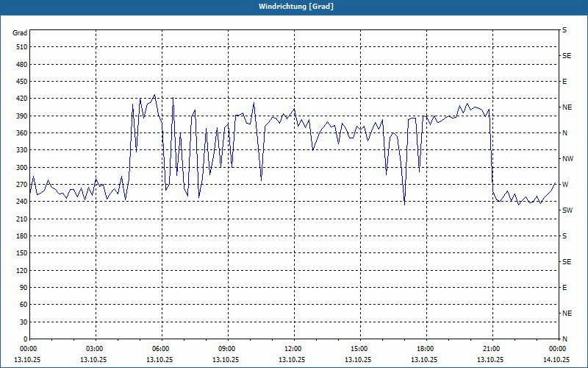
Task: Pick the 390 label on the left axis
Action: (22, 116)
